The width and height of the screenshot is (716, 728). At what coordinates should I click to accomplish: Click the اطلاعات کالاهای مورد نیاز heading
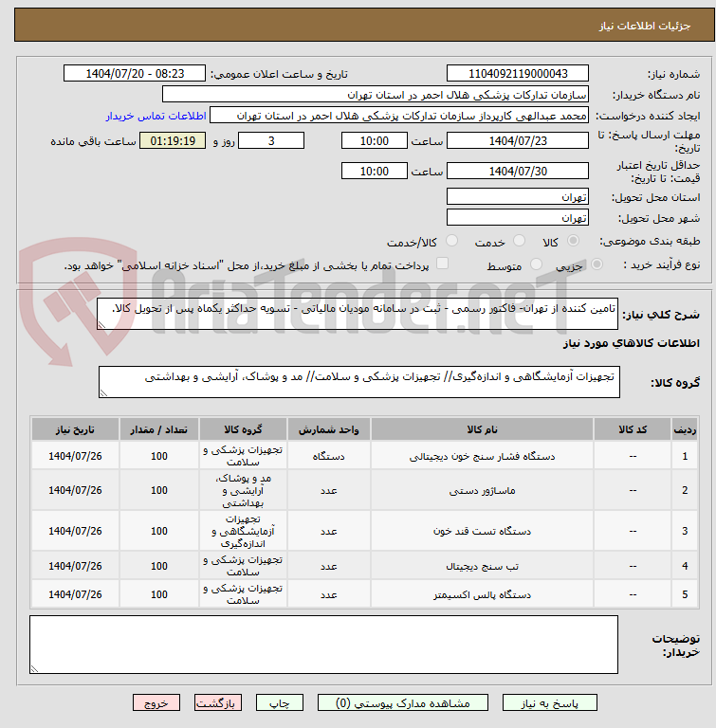pos(631,342)
